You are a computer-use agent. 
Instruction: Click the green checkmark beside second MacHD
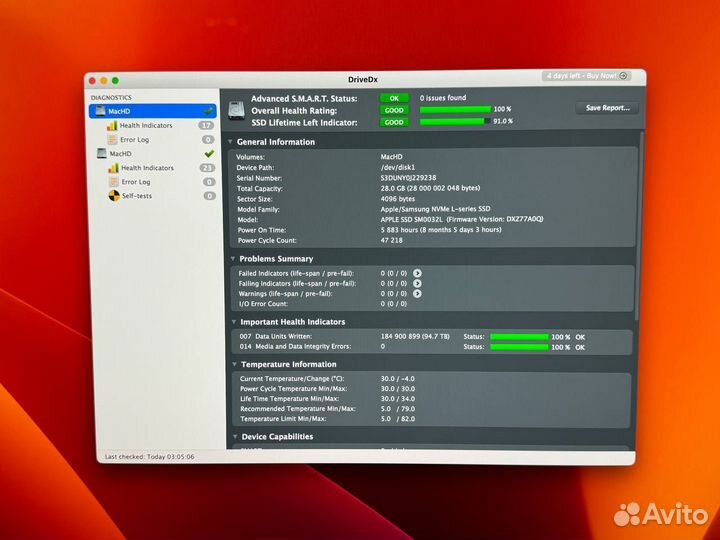click(209, 154)
